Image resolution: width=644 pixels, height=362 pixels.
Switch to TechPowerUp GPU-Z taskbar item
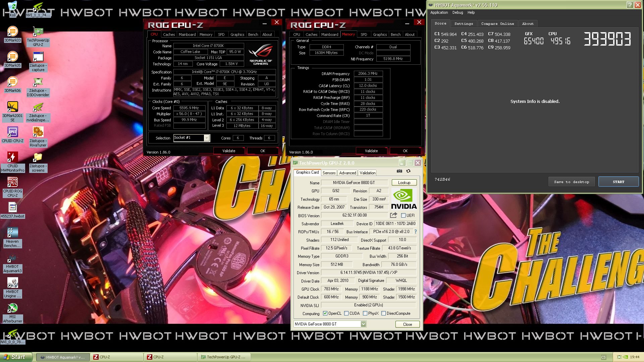coord(224,357)
